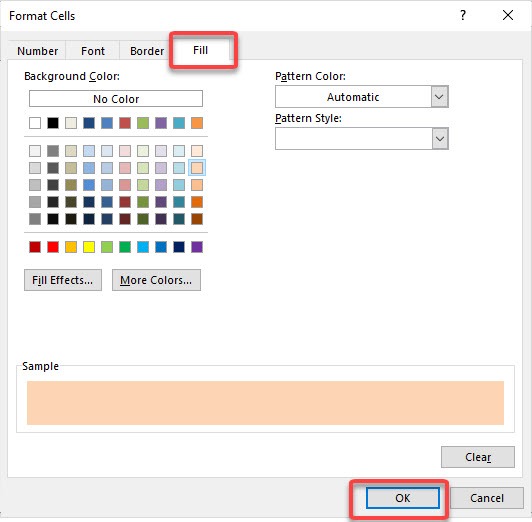The width and height of the screenshot is (532, 522).
Task: Switch to the Border tab
Action: coord(147,51)
